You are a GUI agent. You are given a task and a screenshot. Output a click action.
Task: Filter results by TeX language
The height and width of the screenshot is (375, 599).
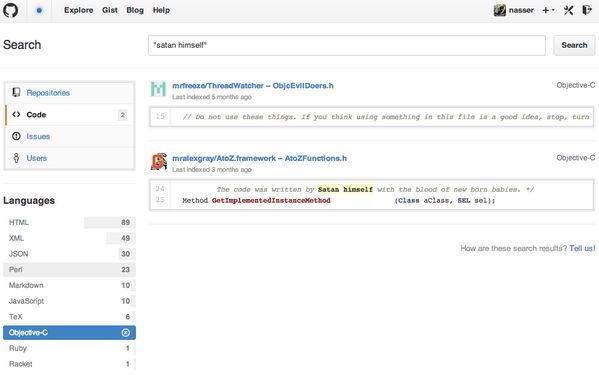(70, 317)
